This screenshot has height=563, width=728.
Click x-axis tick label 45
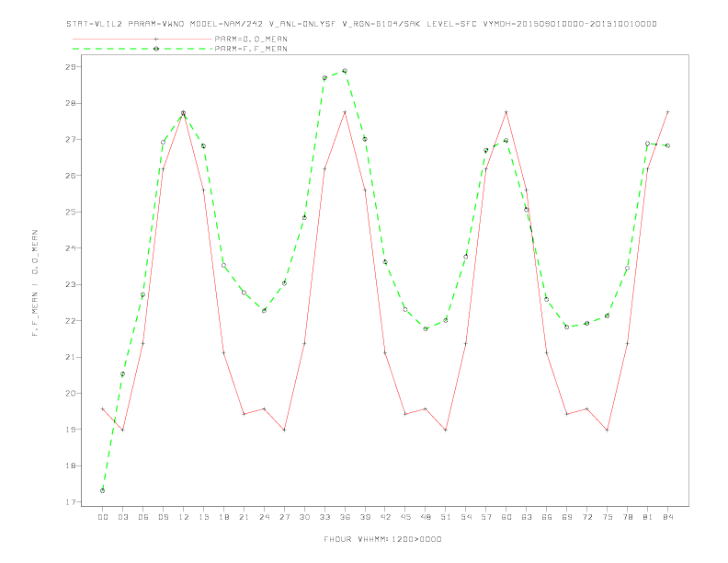[x=405, y=517]
